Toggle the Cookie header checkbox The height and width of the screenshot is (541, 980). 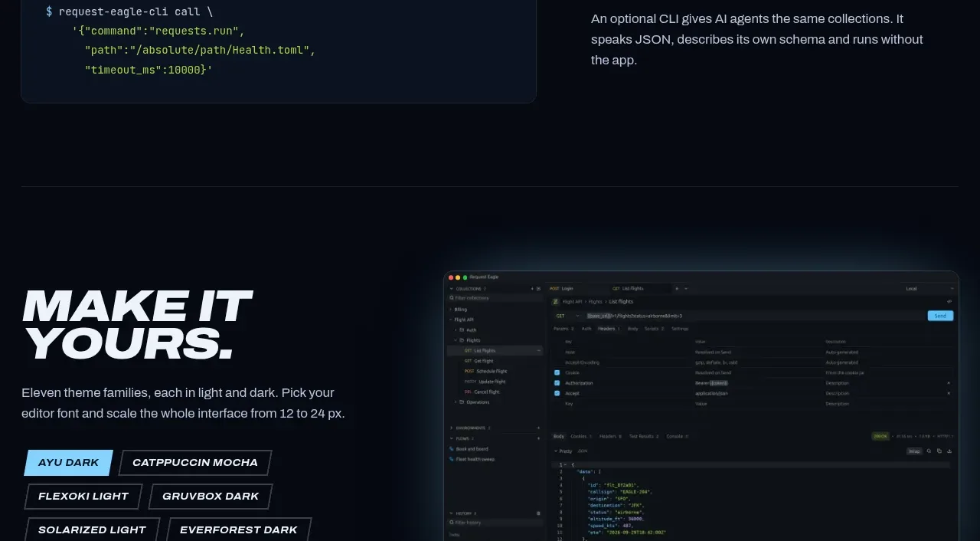click(557, 372)
